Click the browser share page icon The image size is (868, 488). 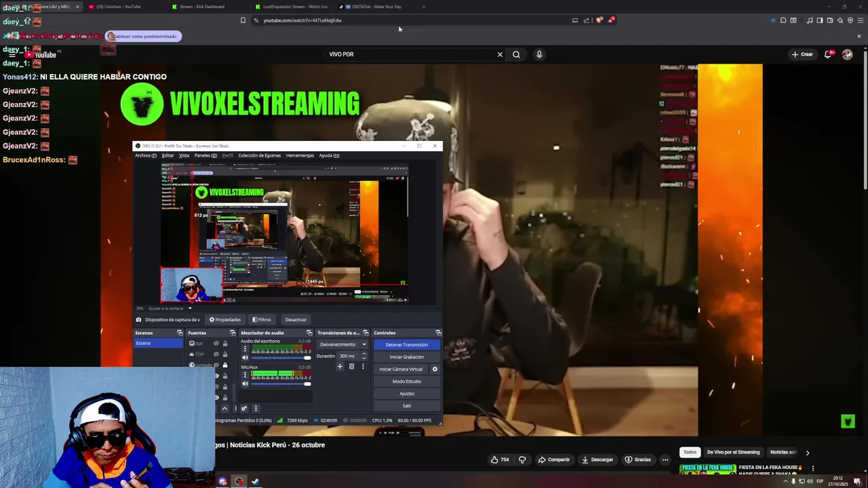pyautogui.click(x=587, y=20)
